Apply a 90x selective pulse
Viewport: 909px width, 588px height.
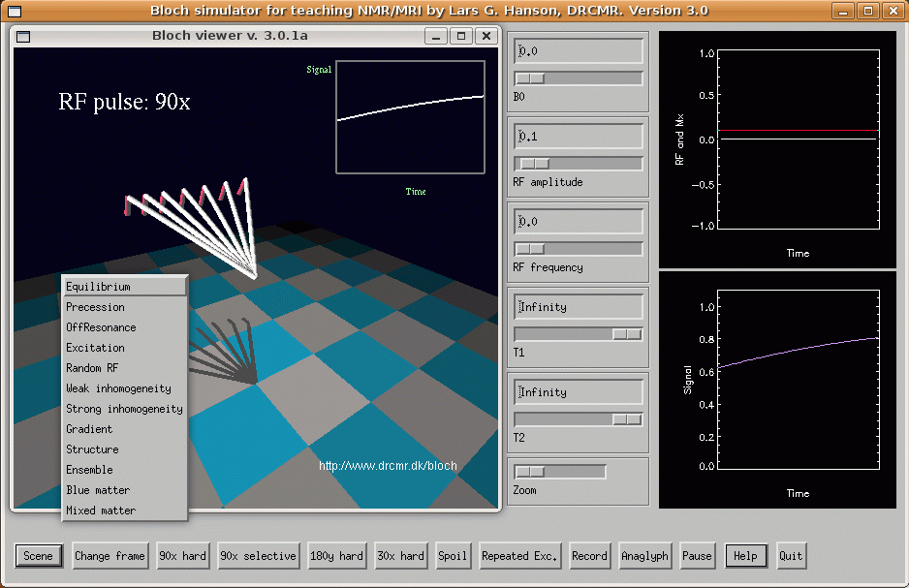point(258,556)
